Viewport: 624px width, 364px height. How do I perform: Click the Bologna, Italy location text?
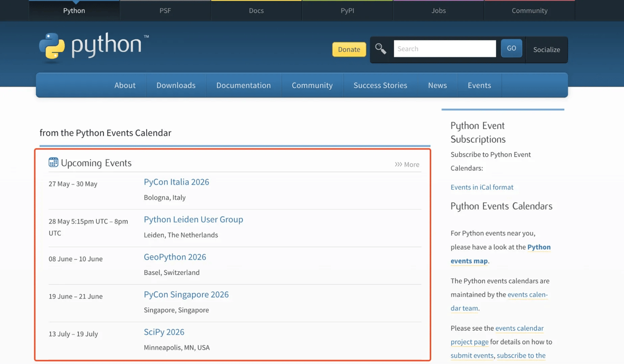click(164, 197)
